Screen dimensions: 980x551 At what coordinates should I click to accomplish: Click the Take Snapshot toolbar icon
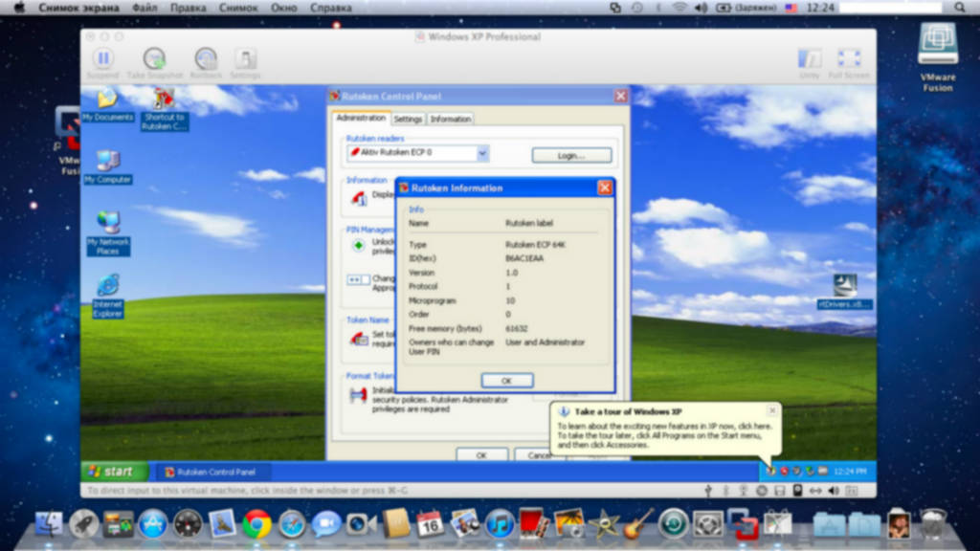[x=154, y=59]
